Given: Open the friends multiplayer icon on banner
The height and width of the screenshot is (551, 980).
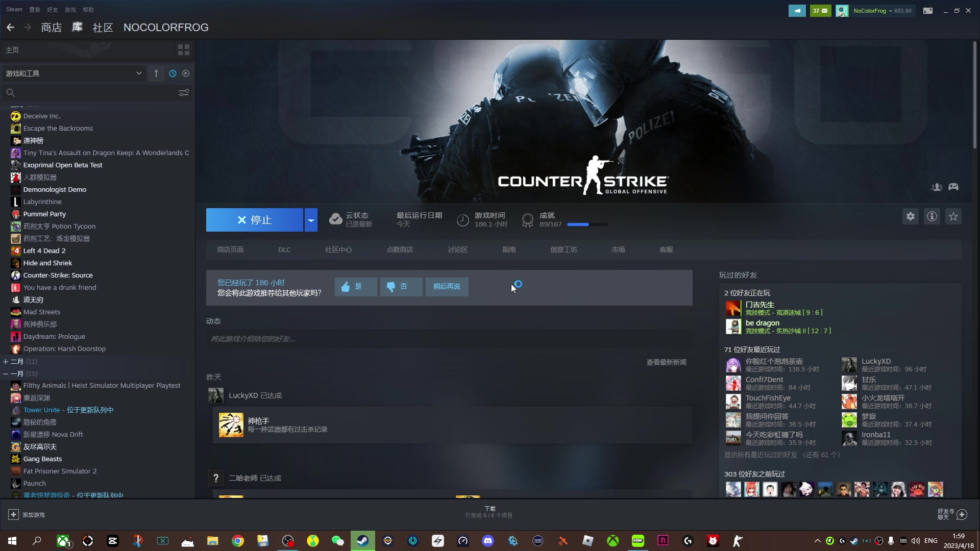Looking at the screenshot, I should (x=937, y=187).
